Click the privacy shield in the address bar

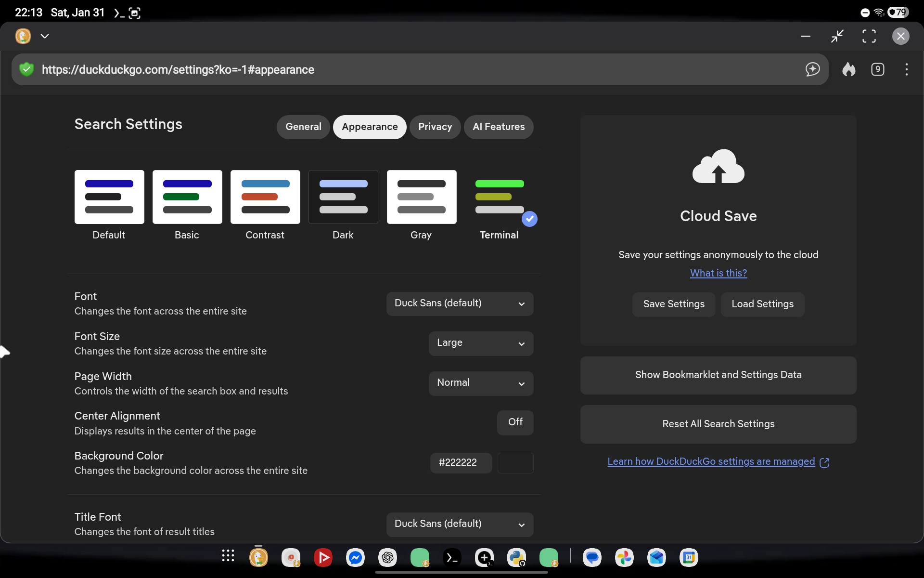pos(27,69)
